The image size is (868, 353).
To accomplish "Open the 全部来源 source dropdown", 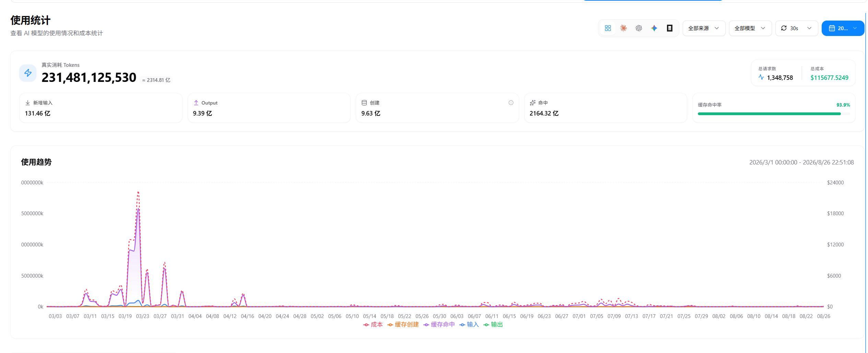I will (x=704, y=28).
